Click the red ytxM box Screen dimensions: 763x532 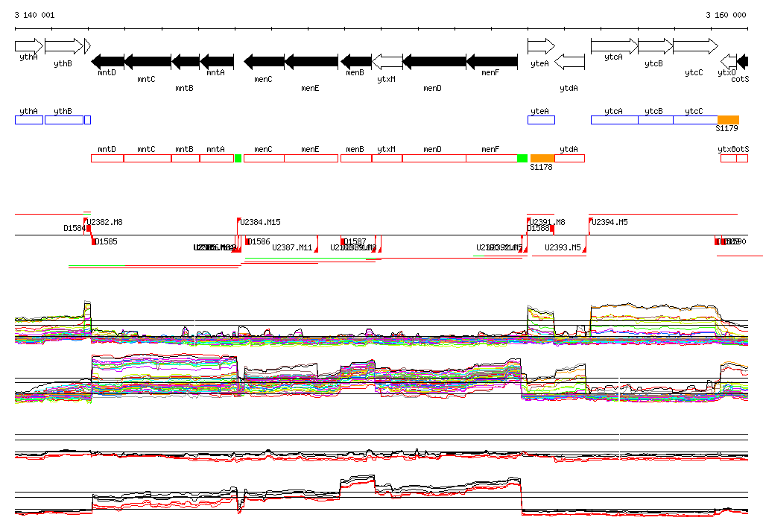pos(387,158)
